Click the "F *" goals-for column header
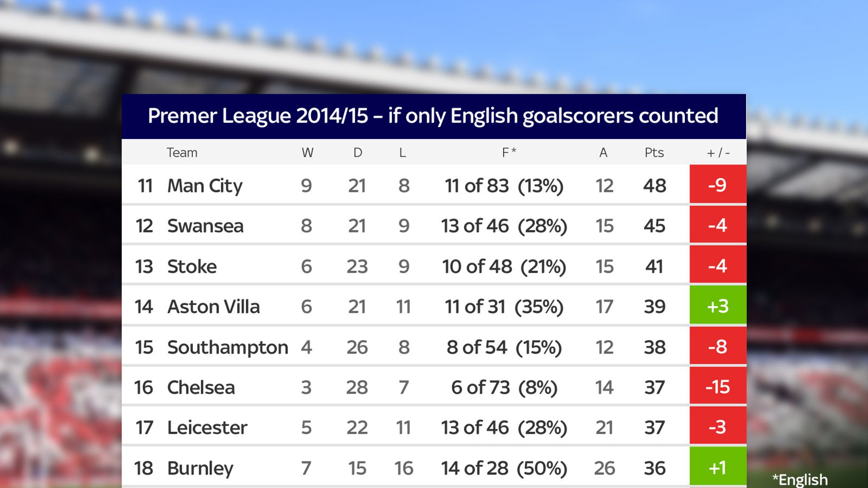Screen dimensions: 868x488 509,152
